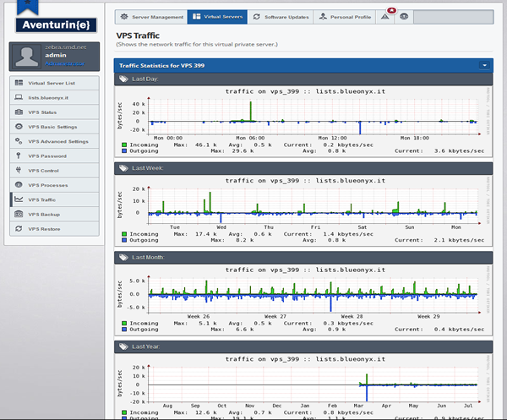The width and height of the screenshot is (507, 420).
Task: Click the plug icon beside VPS Control
Action: pyautogui.click(x=19, y=170)
